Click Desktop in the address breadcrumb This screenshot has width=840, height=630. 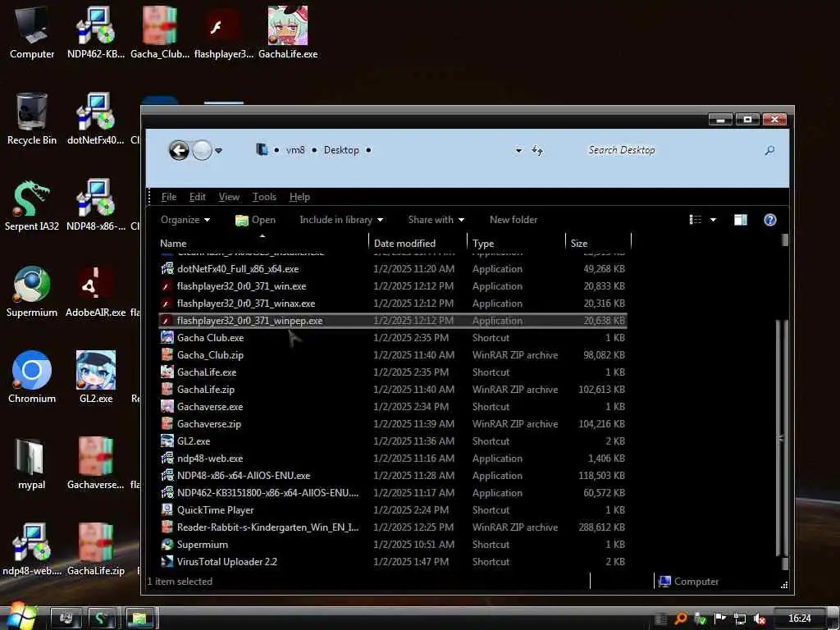coord(341,150)
